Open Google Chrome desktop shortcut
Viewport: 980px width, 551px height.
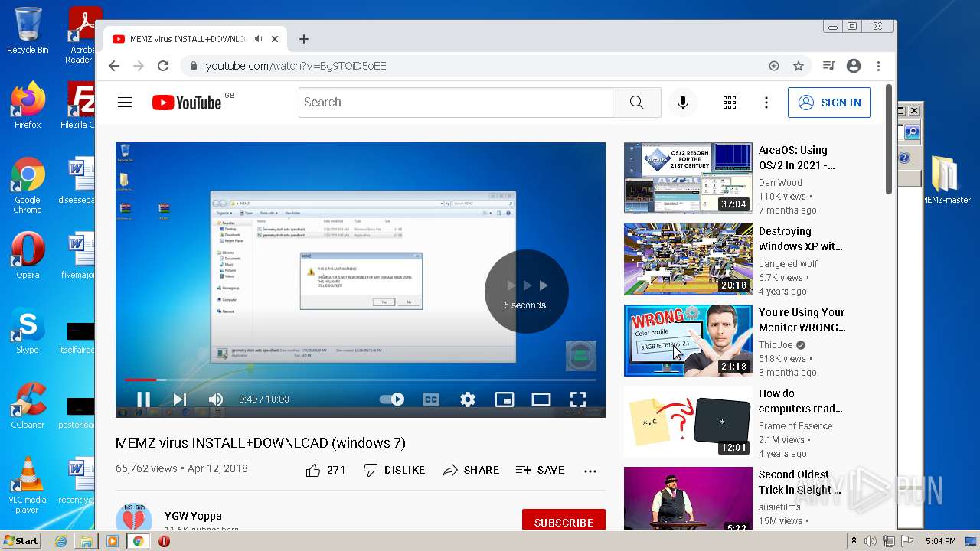point(28,184)
